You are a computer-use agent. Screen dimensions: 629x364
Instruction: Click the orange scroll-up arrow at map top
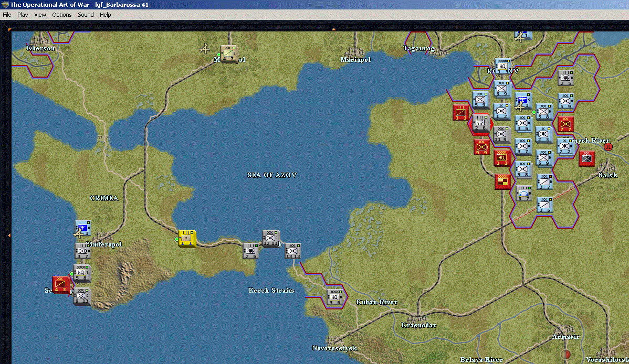(x=334, y=29)
